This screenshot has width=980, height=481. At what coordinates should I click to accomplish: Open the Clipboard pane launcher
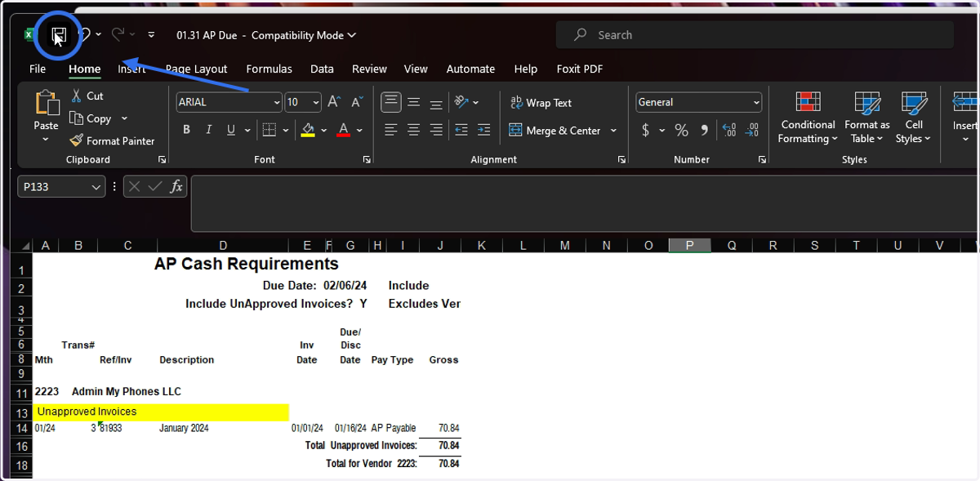click(x=162, y=160)
